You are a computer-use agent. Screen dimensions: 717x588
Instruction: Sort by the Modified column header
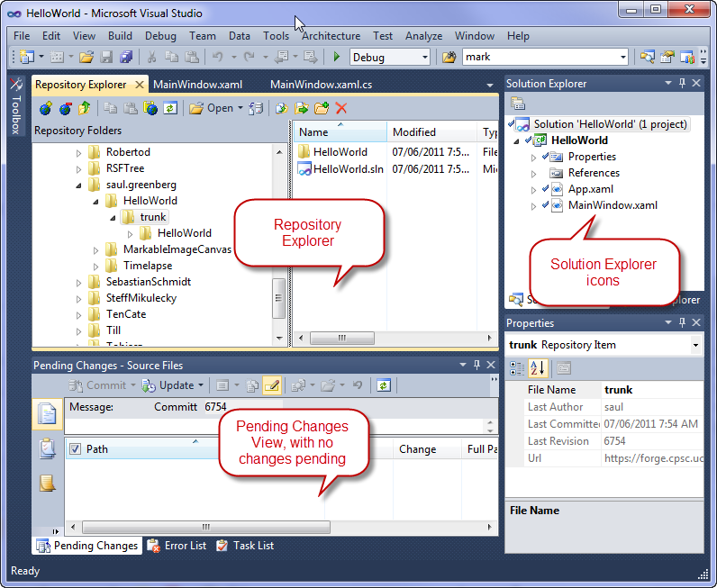[x=432, y=132]
